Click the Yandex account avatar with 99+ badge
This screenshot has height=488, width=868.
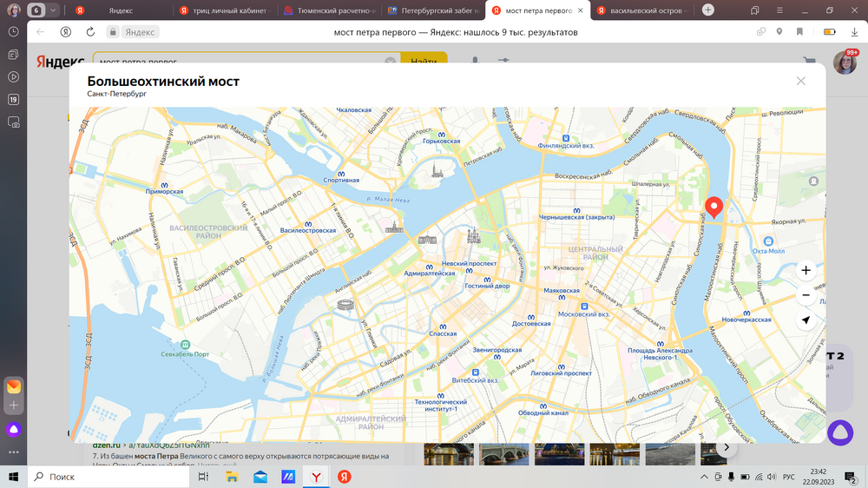pyautogui.click(x=845, y=62)
